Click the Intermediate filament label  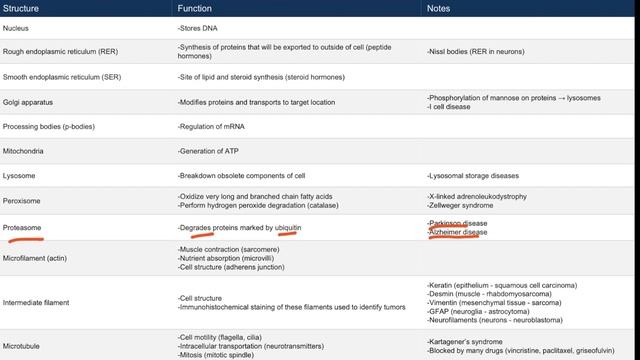(36, 303)
